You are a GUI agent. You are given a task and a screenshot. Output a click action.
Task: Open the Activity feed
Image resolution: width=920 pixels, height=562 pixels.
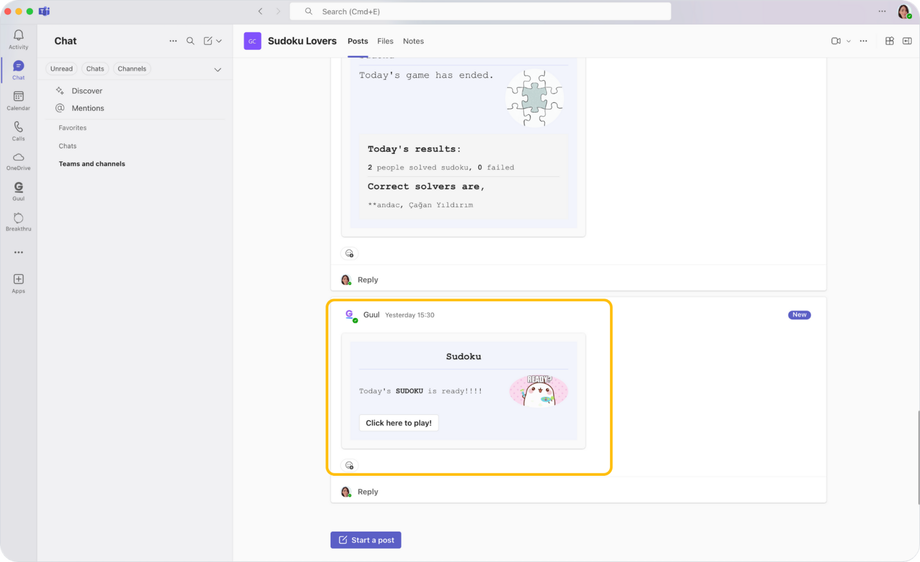click(18, 38)
